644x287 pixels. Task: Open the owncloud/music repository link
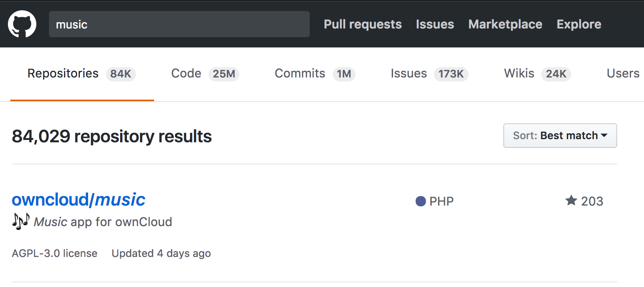79,200
